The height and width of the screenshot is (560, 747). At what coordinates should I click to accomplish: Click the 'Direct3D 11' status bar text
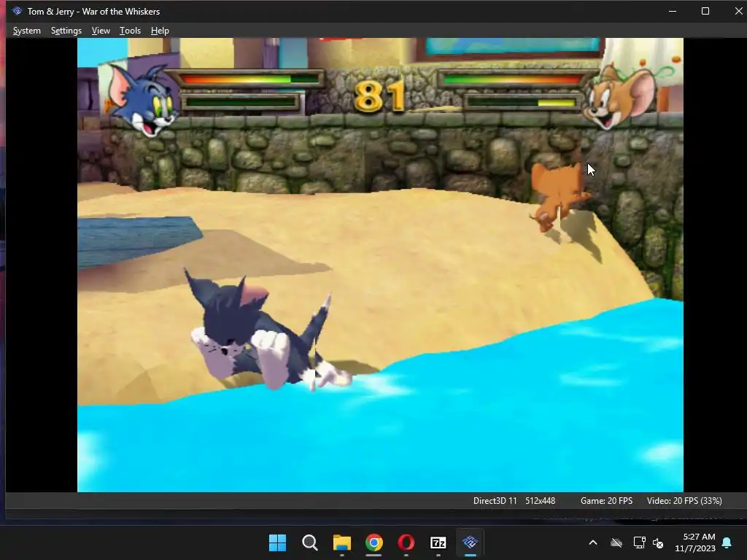[x=495, y=501]
